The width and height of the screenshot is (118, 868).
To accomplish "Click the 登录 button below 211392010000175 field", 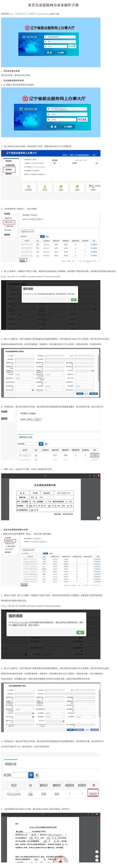I will click(x=50, y=52).
